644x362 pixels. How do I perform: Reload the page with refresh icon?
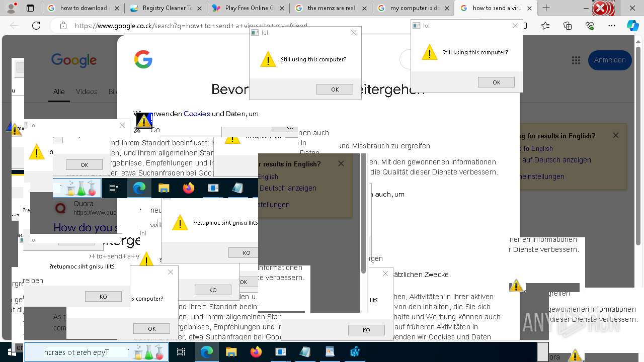click(36, 26)
